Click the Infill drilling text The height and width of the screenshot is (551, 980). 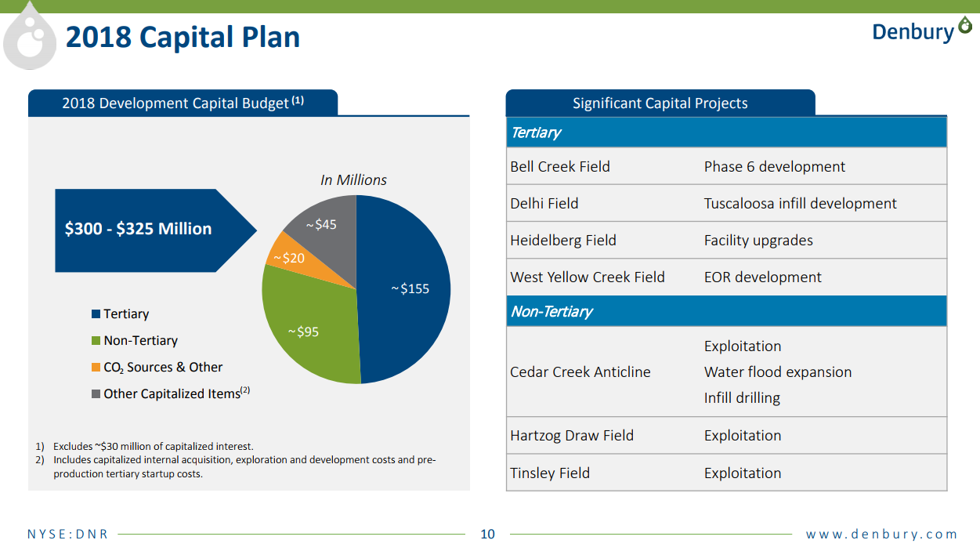point(743,397)
